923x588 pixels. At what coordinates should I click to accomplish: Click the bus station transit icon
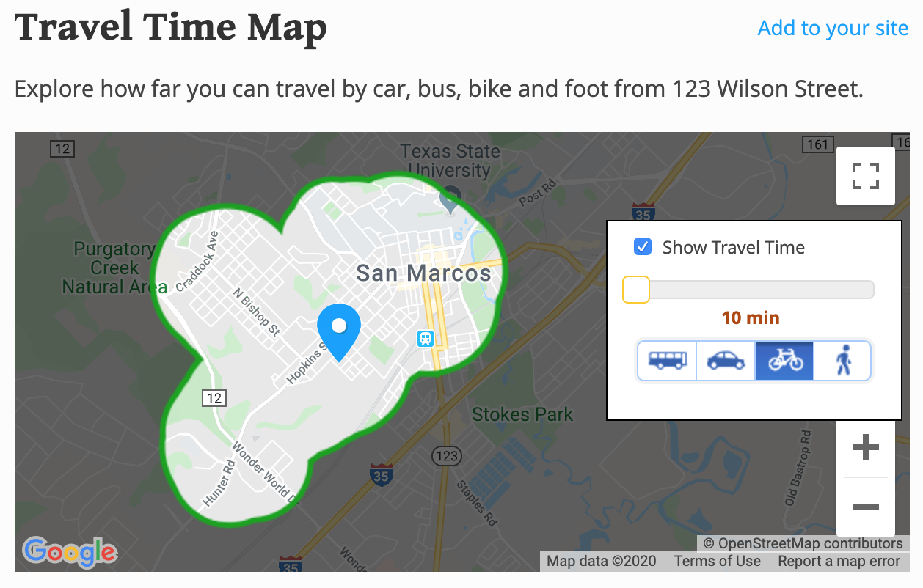click(426, 338)
